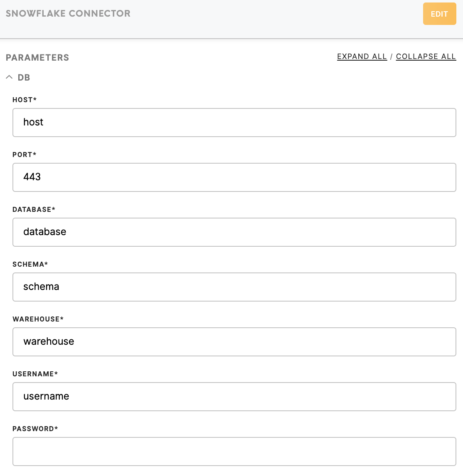Click the HOST* field label
Image resolution: width=463 pixels, height=476 pixels.
tap(24, 100)
